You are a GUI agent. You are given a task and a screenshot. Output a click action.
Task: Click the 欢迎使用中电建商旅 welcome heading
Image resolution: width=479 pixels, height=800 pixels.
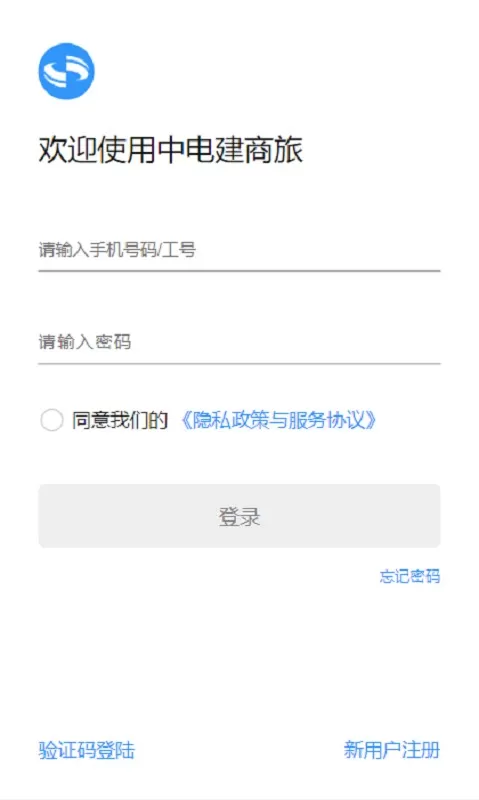point(171,150)
